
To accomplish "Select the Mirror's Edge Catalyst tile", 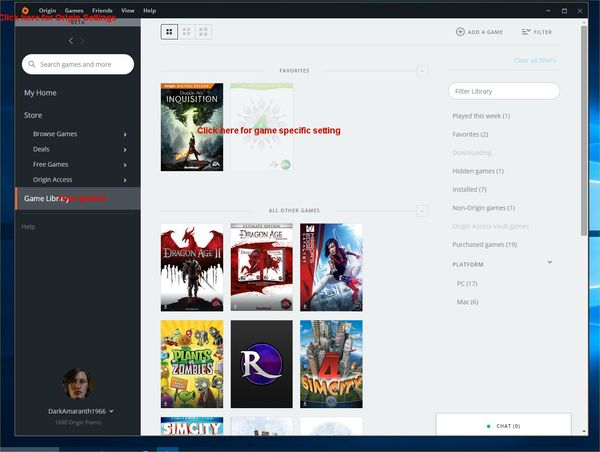I will (x=331, y=268).
